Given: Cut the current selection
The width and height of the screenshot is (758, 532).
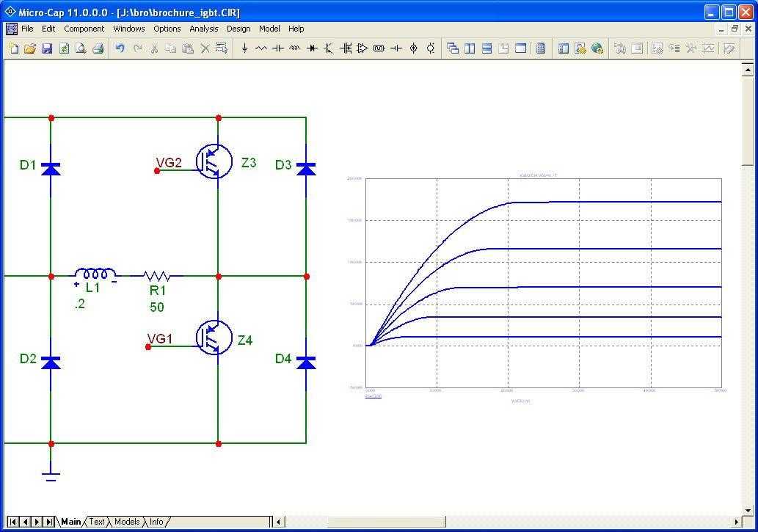Looking at the screenshot, I should click(x=155, y=48).
